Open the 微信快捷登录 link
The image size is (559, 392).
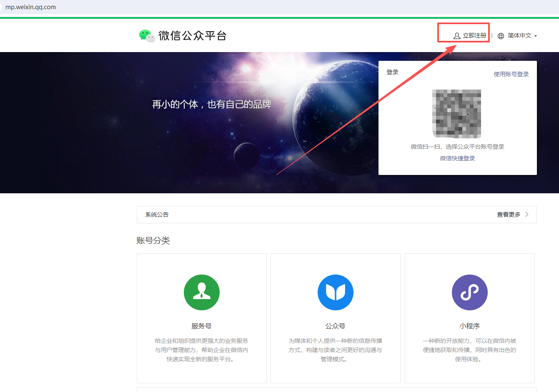click(x=457, y=158)
